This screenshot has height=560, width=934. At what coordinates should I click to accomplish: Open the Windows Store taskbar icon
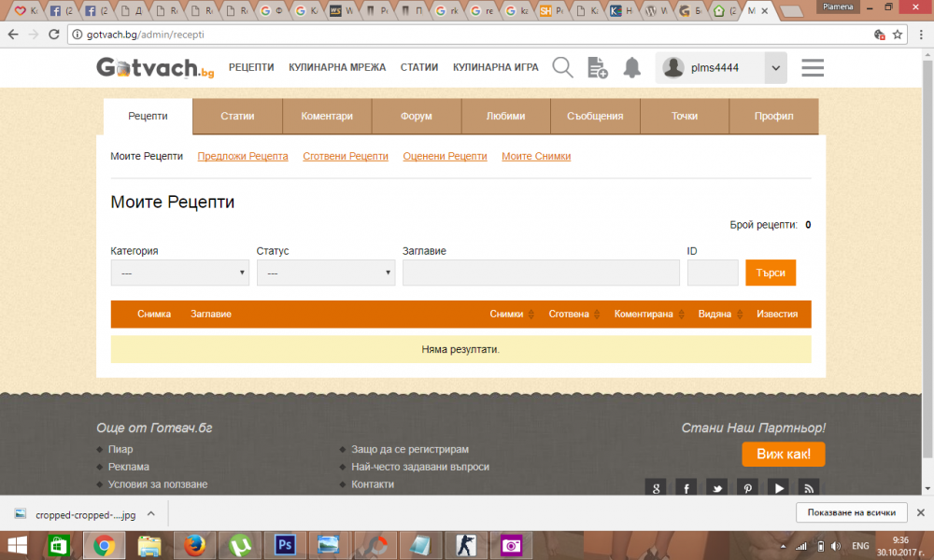[x=58, y=545]
